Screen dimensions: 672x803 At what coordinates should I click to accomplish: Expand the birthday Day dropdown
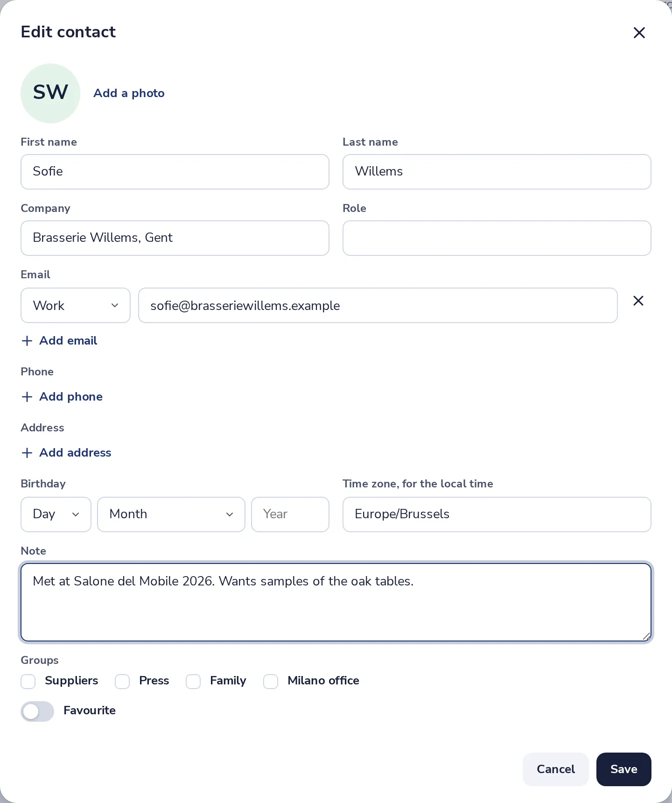(x=56, y=514)
